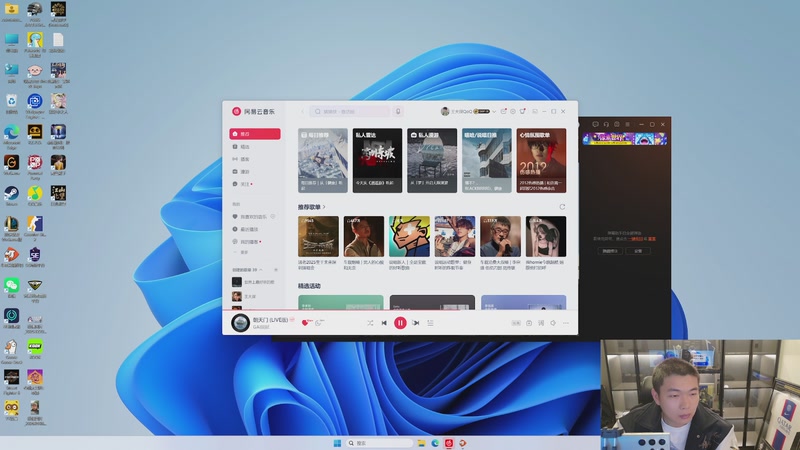Click the VIP badge beside the username
Image resolution: width=800 pixels, height=450 pixels.
tap(482, 111)
